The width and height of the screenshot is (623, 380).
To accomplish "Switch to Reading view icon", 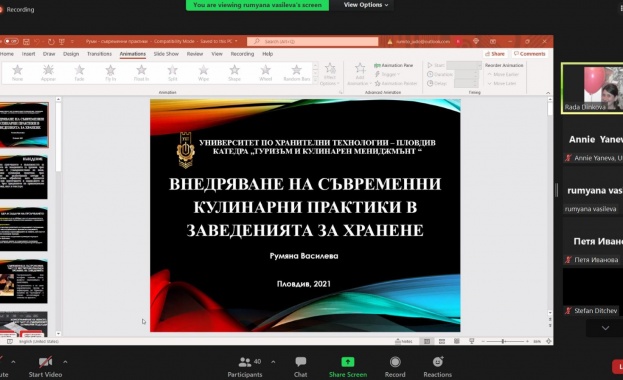I will [x=457, y=341].
